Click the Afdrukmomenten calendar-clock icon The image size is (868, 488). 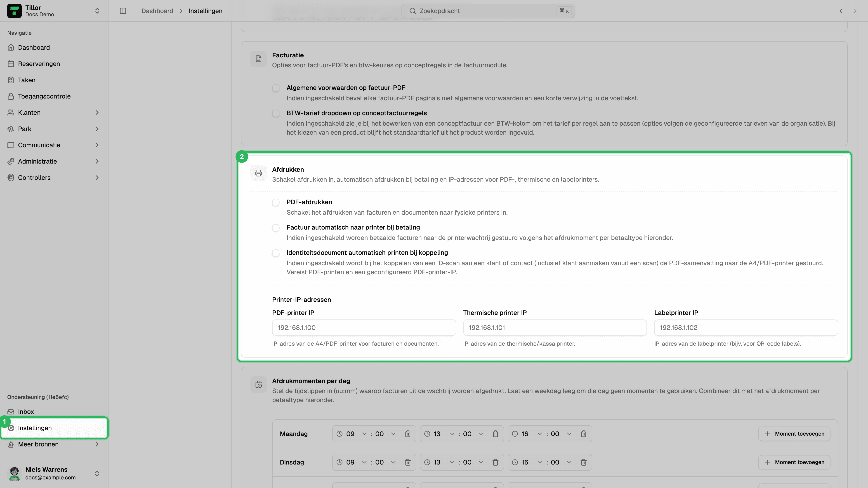(x=258, y=385)
